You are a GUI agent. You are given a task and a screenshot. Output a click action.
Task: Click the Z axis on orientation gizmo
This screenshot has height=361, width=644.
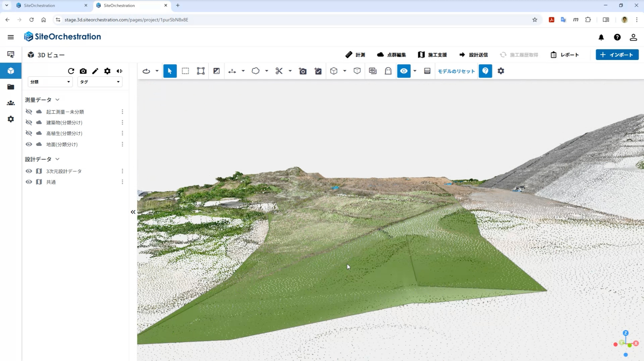[625, 333]
